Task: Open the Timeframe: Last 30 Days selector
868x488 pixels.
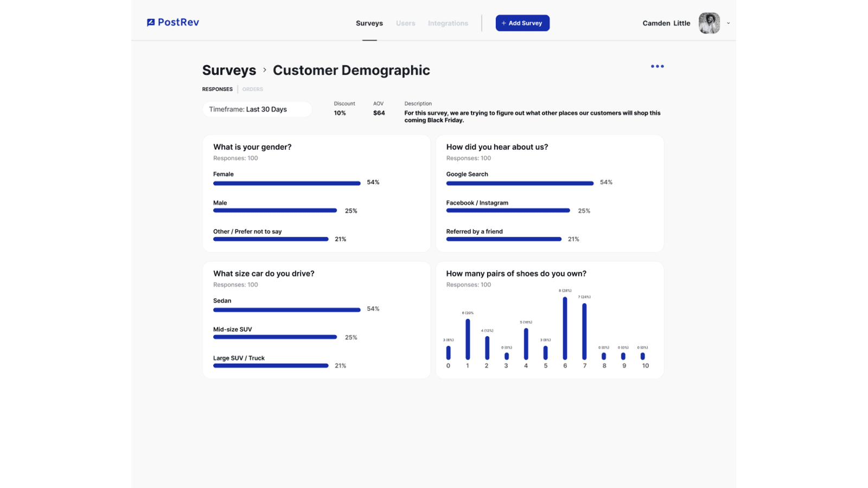Action: [257, 110]
